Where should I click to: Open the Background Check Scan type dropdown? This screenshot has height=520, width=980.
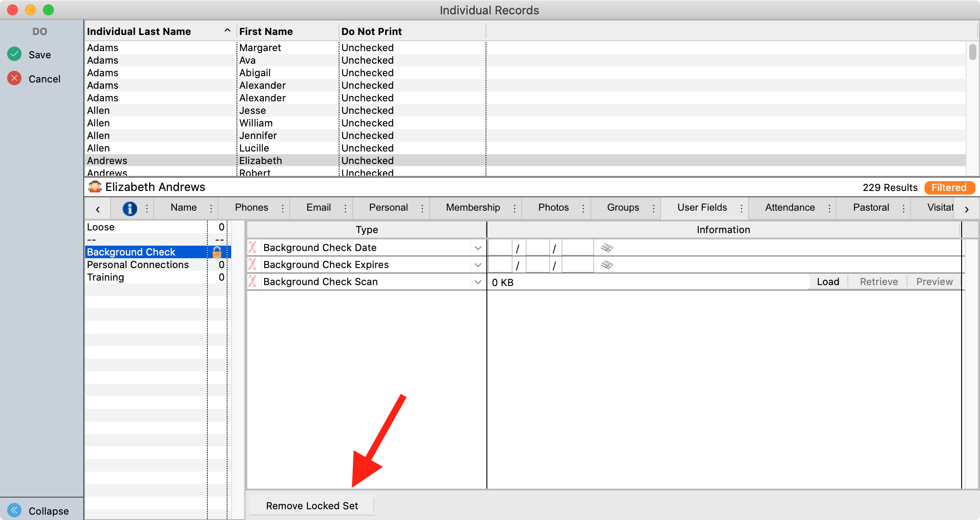tap(478, 282)
